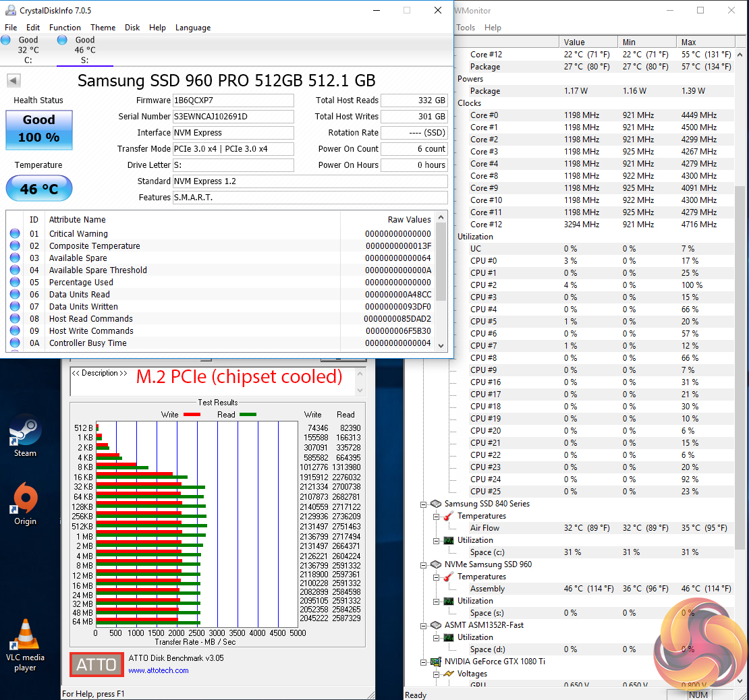749x700 pixels.
Task: Click the CrystalDiskInfo title bar icon
Action: (11, 10)
